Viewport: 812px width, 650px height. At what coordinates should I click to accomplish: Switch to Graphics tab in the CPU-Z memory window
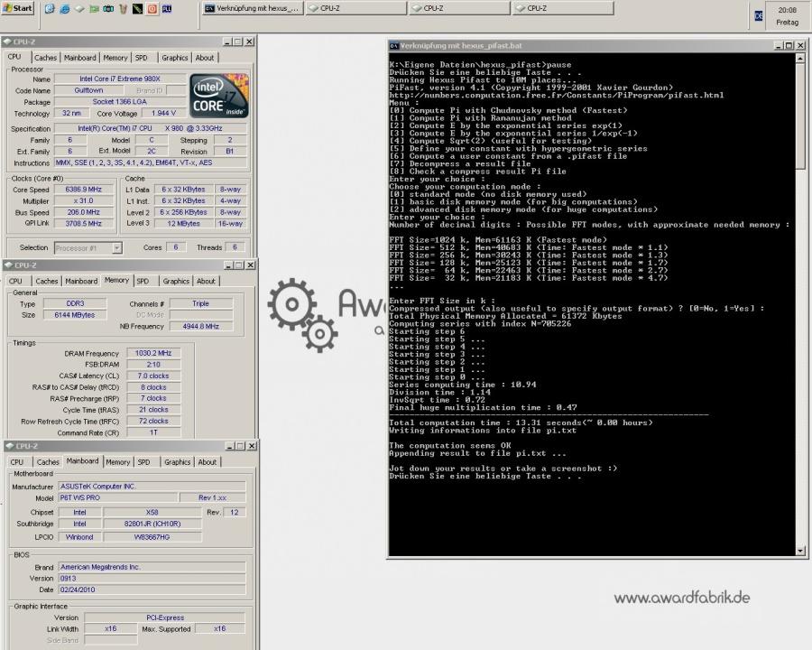176,281
